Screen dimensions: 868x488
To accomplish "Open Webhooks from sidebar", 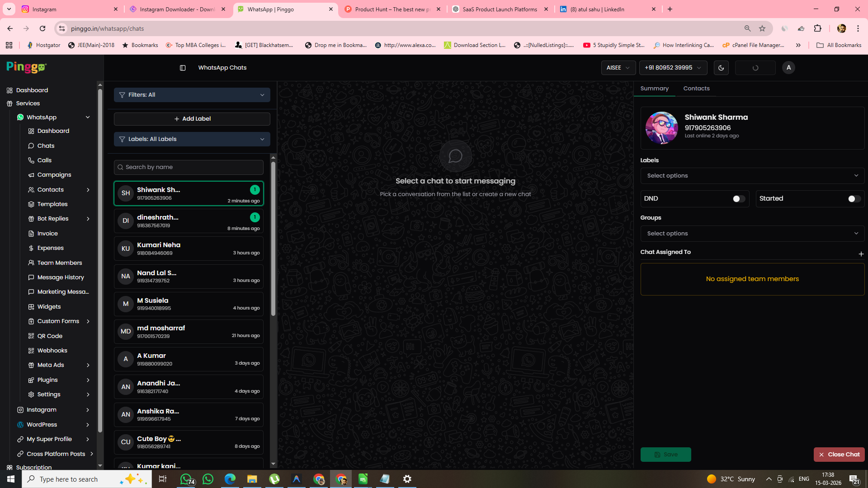I will [52, 351].
